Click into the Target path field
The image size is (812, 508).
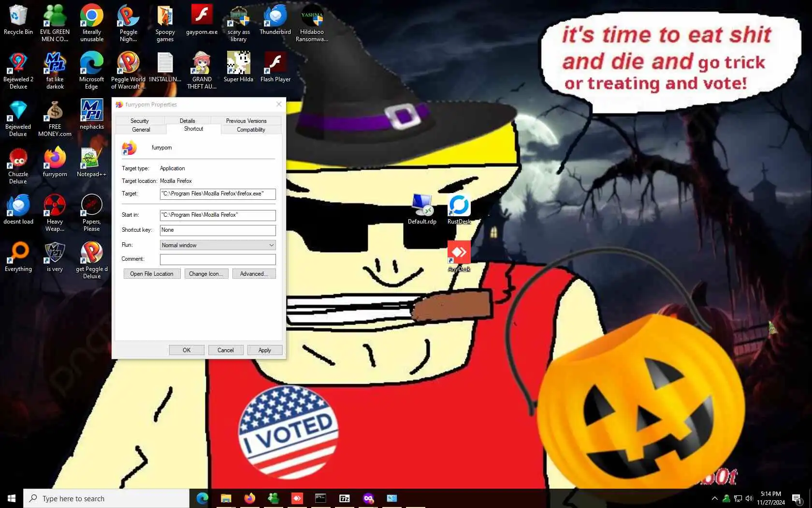point(217,194)
